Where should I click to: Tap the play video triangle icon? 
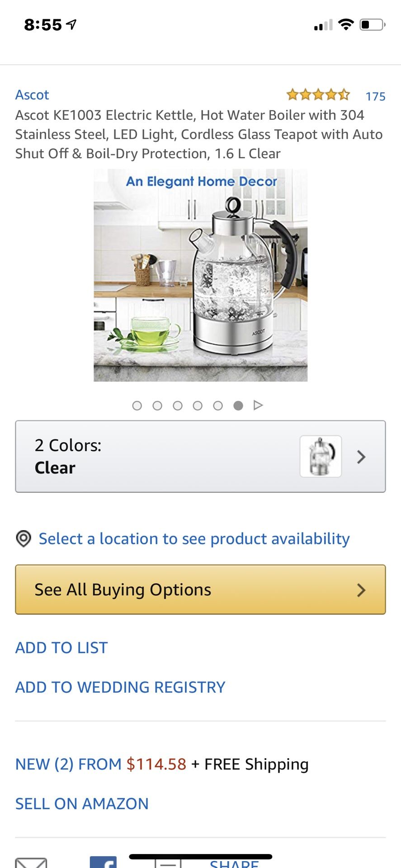258,405
